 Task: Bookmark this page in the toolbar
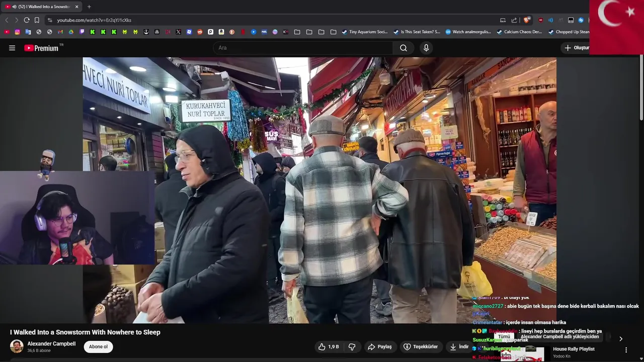click(x=37, y=20)
